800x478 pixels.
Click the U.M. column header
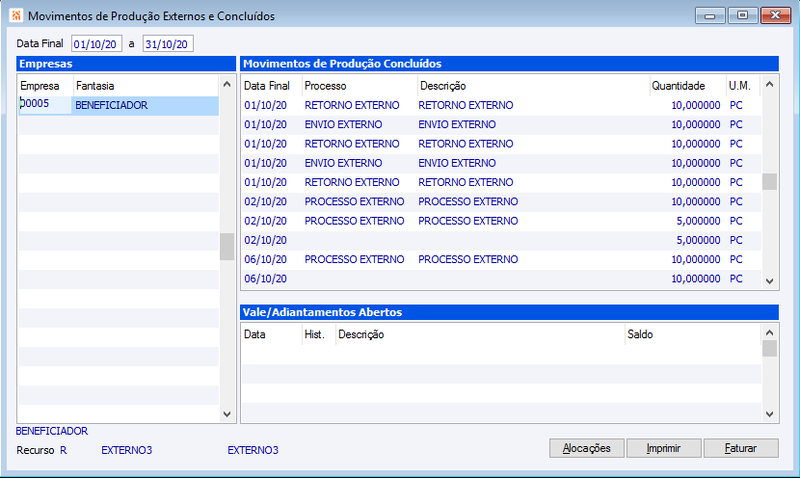tap(743, 86)
